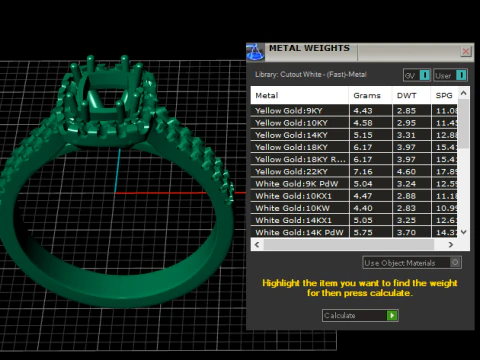This screenshot has height=360, width=480.
Task: Select the White Gold:9K PdW row
Action: pyautogui.click(x=354, y=184)
